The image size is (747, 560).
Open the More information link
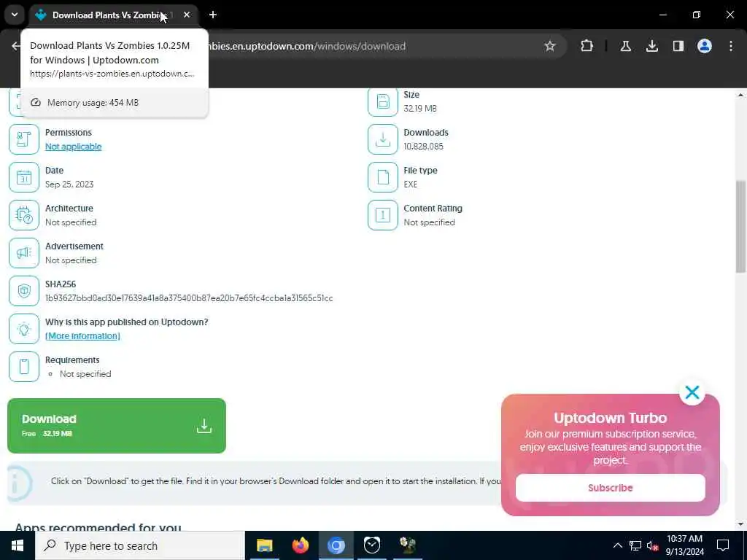pyautogui.click(x=82, y=335)
